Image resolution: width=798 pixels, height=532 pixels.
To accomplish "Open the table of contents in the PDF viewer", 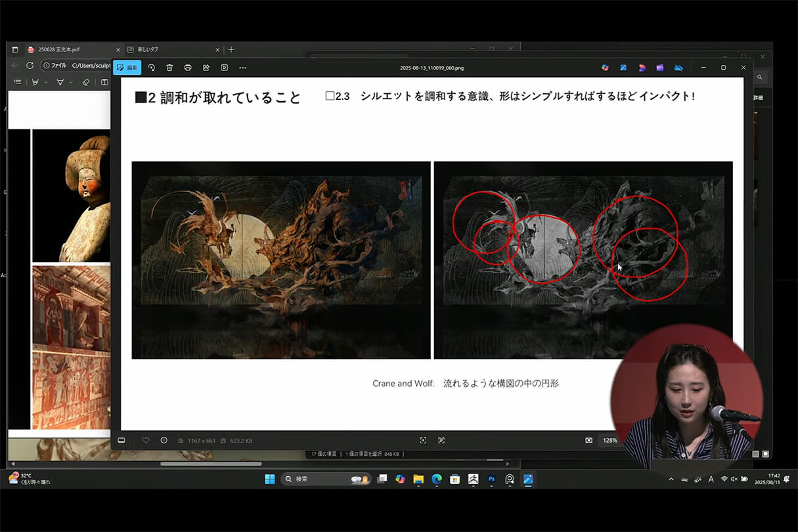I will pos(18,81).
